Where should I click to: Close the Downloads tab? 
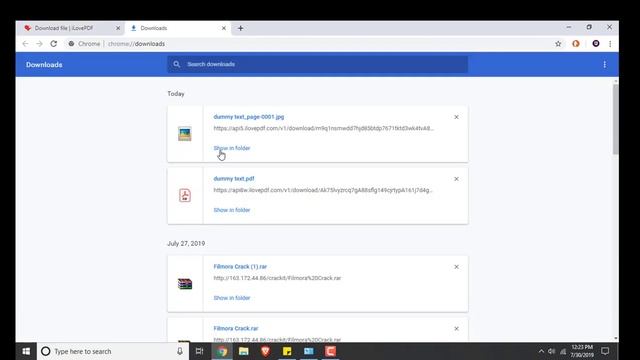coord(224,28)
